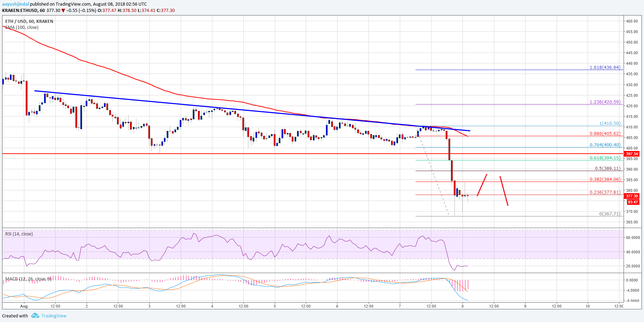Image resolution: width=644 pixels, height=322 pixels.
Task: Click the O:377.47 open price value
Action: (107, 11)
